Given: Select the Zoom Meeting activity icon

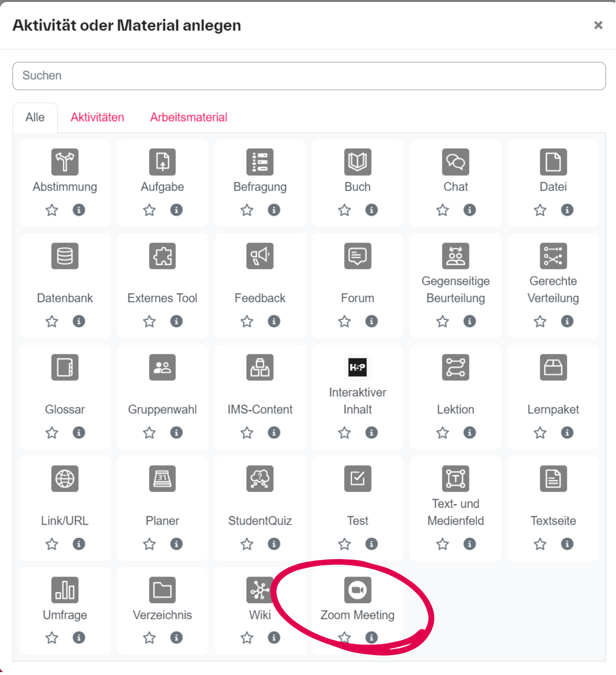Looking at the screenshot, I should [x=357, y=589].
